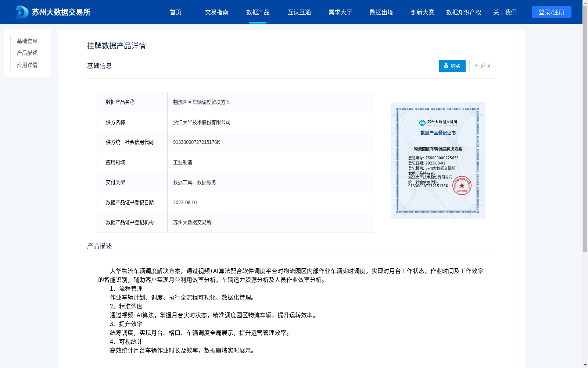Click the 供方名称 label cell
The width and height of the screenshot is (588, 368).
click(132, 122)
